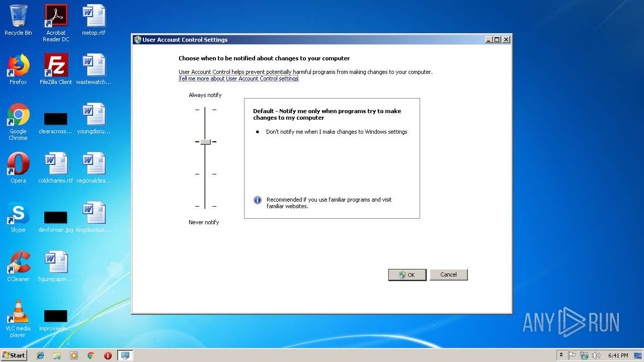Screen dimensions: 644x362
Task: Select the kingdomjust document icon
Action: coord(94,217)
